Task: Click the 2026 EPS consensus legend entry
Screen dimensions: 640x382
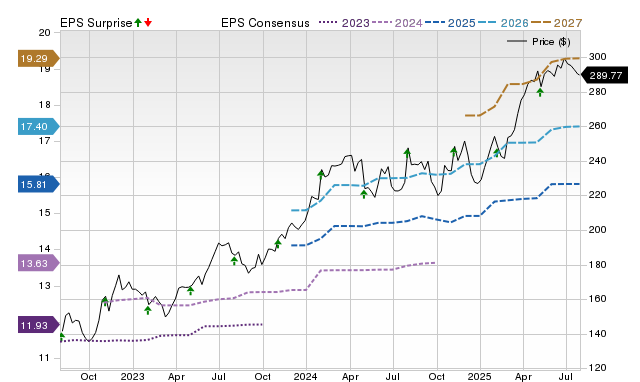Action: click(503, 23)
